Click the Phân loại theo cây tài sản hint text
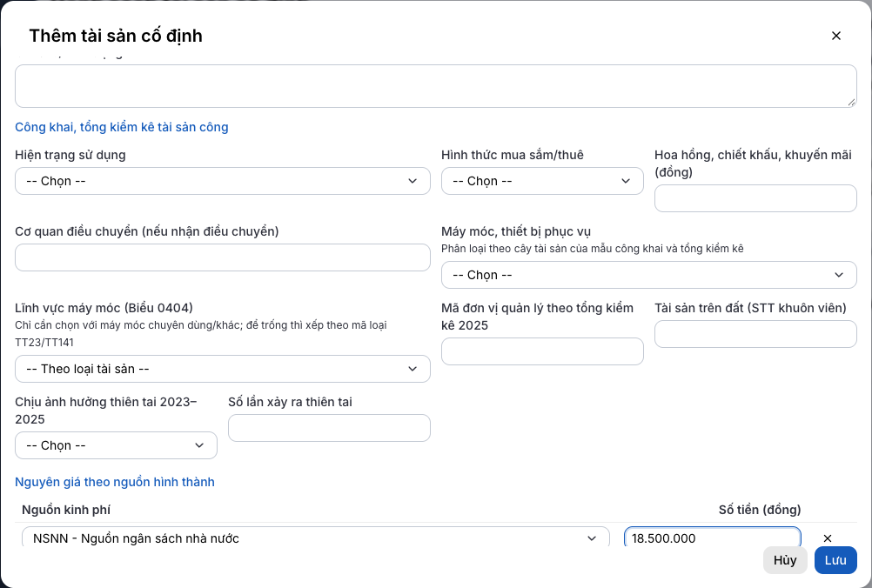Viewport: 872px width, 588px height. [593, 249]
